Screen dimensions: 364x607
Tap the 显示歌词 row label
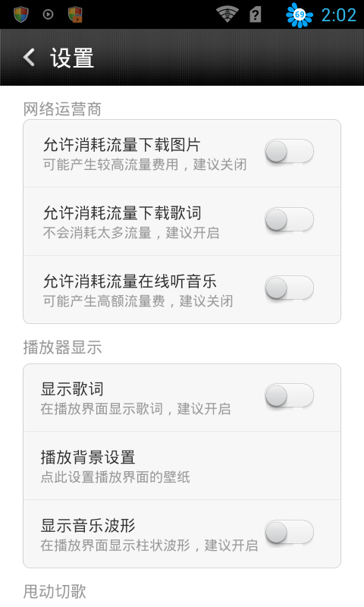pyautogui.click(x=72, y=389)
